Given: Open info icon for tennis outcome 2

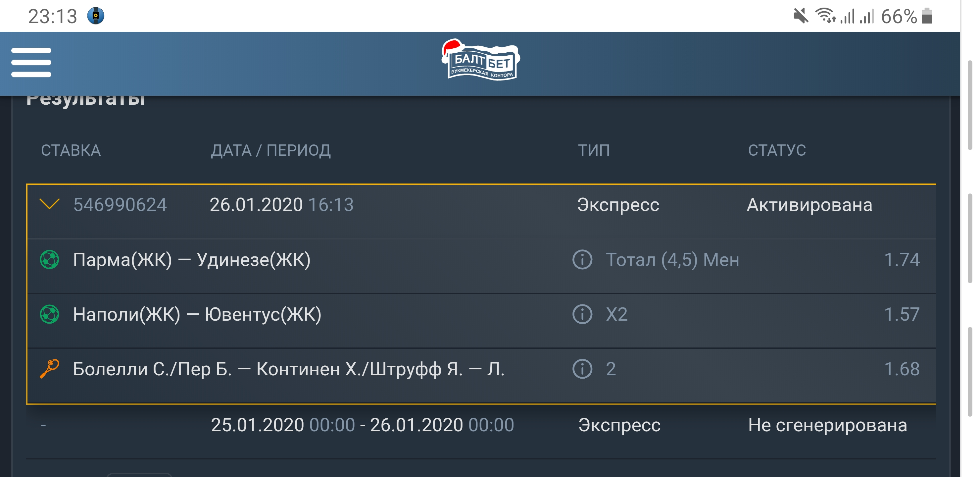Looking at the screenshot, I should pyautogui.click(x=582, y=369).
